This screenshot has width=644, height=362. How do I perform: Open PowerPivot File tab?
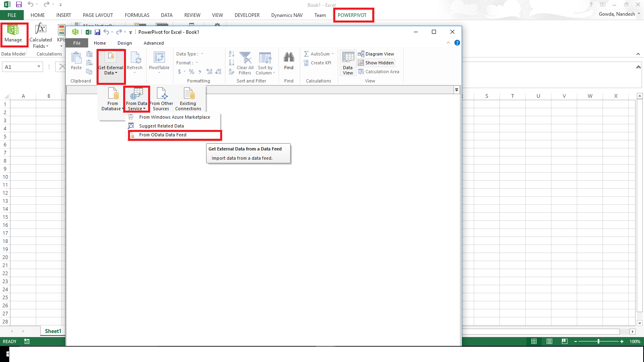(77, 43)
